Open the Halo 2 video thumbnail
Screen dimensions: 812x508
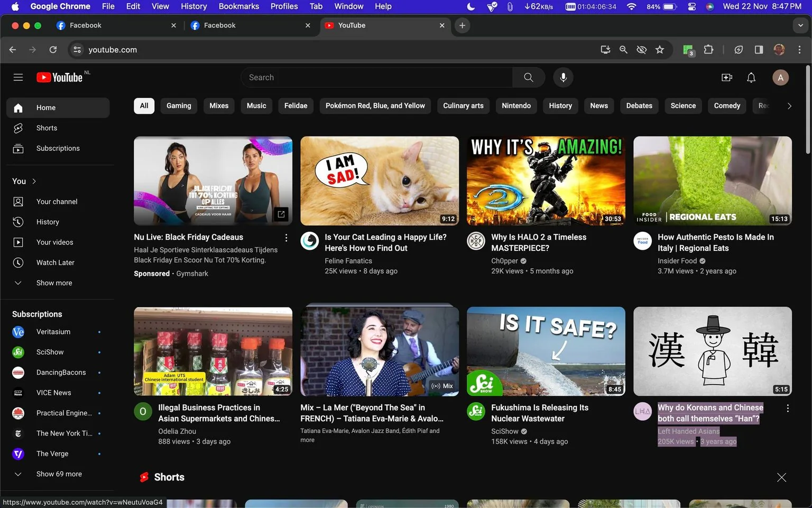546,181
